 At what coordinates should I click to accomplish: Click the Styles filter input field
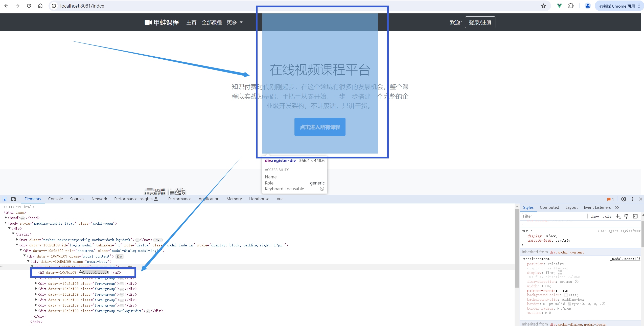click(x=554, y=216)
